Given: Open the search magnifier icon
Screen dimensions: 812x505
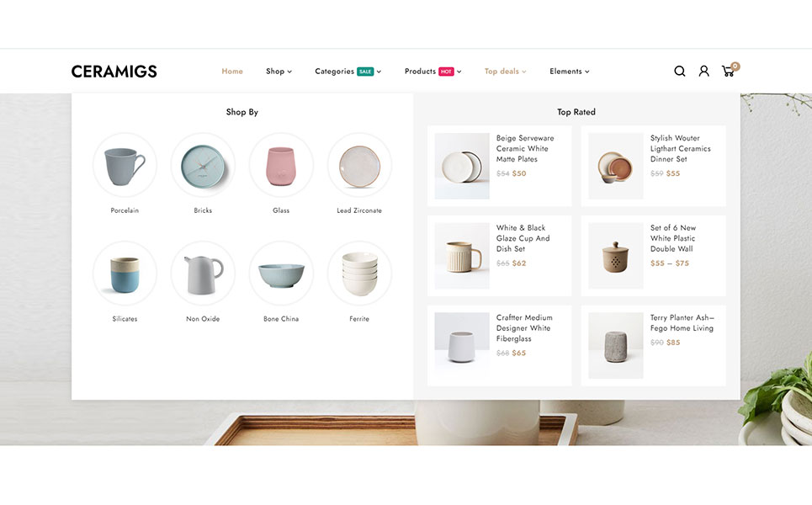Looking at the screenshot, I should click(679, 71).
